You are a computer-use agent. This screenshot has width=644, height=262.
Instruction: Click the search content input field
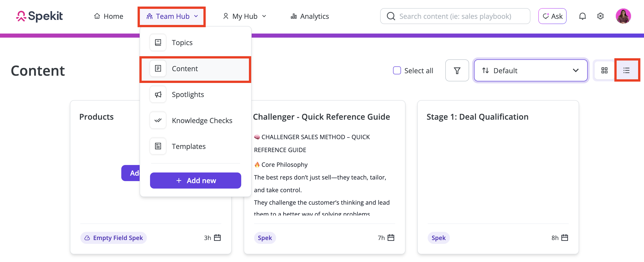[455, 16]
